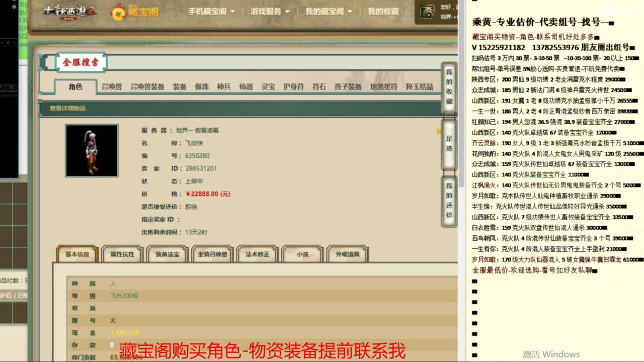Image resolution: width=644 pixels, height=362 pixels.
Task: Open 我的收藏 in the top navigation
Action: point(383,11)
